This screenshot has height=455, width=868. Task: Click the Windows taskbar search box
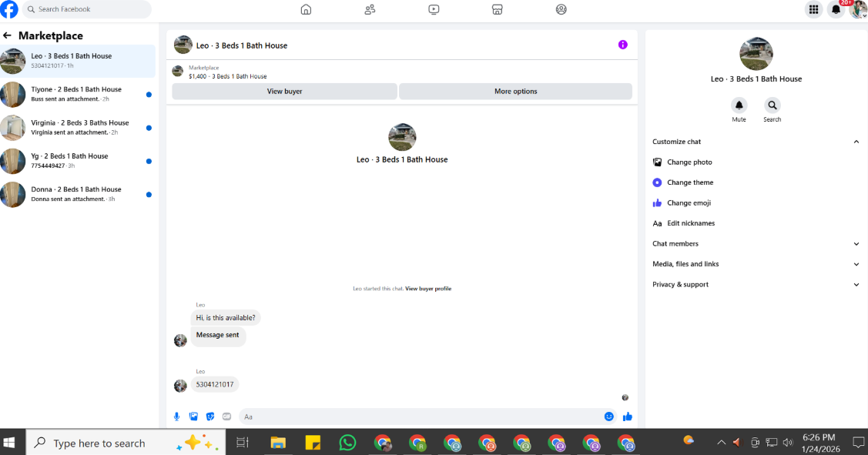[126, 443]
